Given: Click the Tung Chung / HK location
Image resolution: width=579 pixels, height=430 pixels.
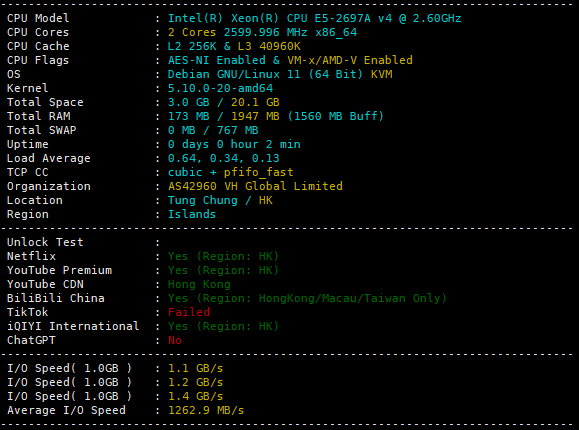Looking at the screenshot, I should pyautogui.click(x=220, y=200).
